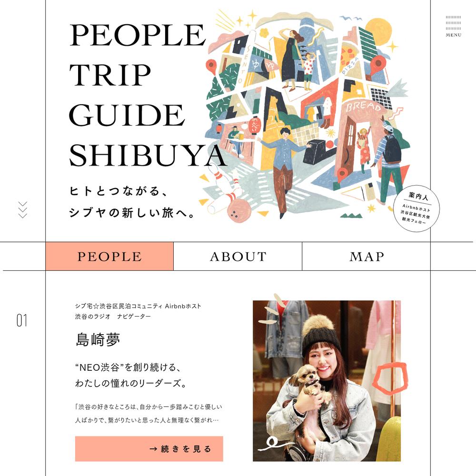The width and height of the screenshot is (476, 476).
Task: Click the 案内人 circular badge
Action: point(416,208)
